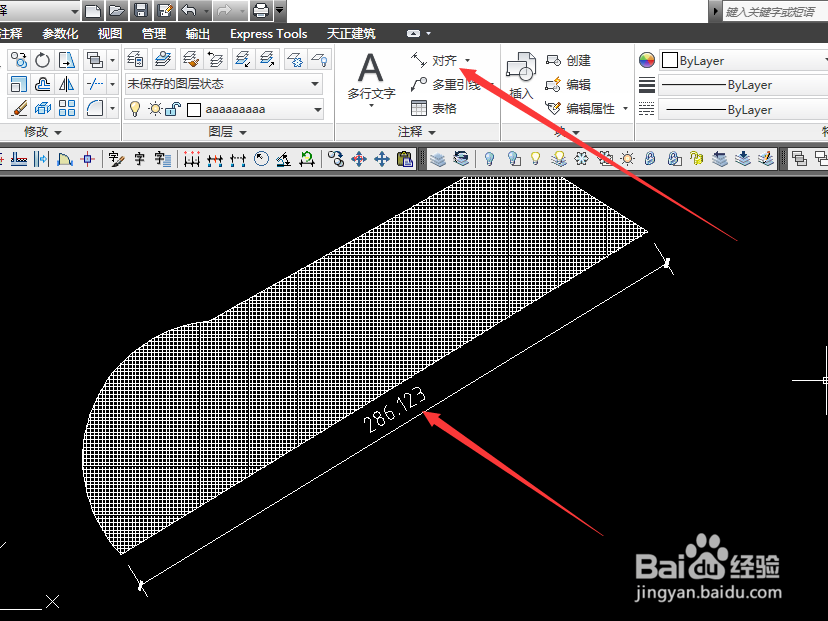The image size is (828, 621).
Task: Open the 编辑属性 dropdown arrow
Action: pyautogui.click(x=625, y=108)
